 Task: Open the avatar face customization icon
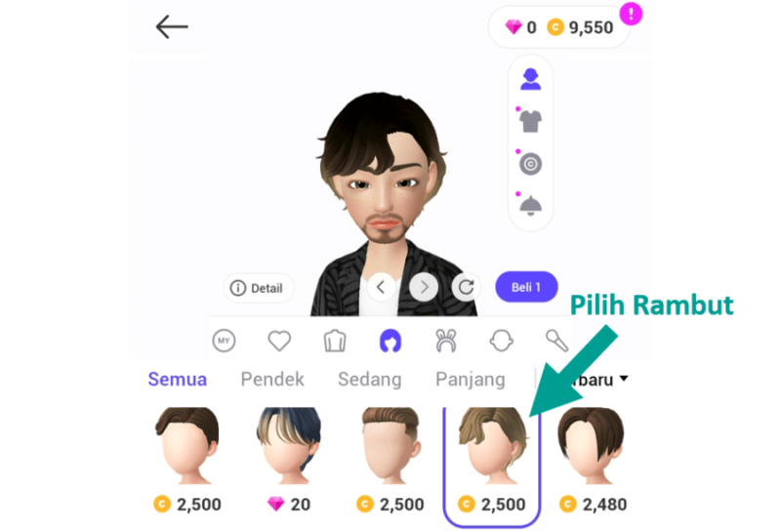pos(530,79)
